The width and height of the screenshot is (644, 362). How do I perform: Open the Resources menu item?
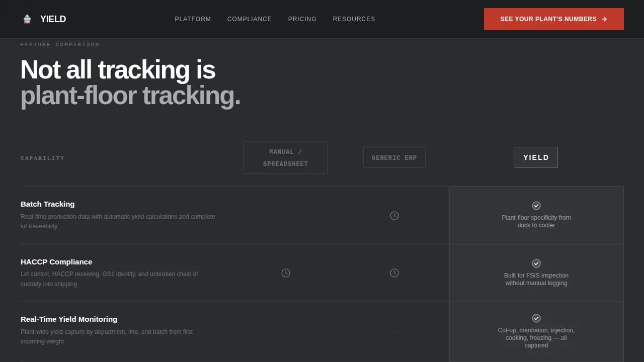coord(354,19)
